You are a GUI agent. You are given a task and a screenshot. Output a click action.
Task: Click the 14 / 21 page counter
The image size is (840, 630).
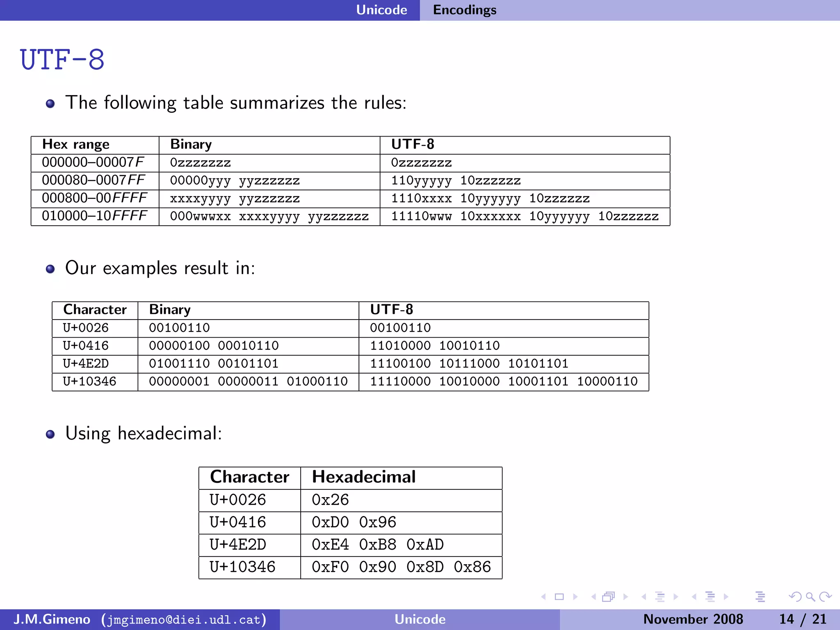pyautogui.click(x=802, y=619)
